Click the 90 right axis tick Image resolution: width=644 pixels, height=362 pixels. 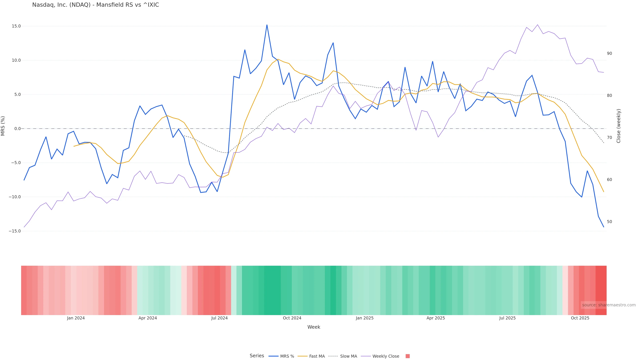pos(609,53)
